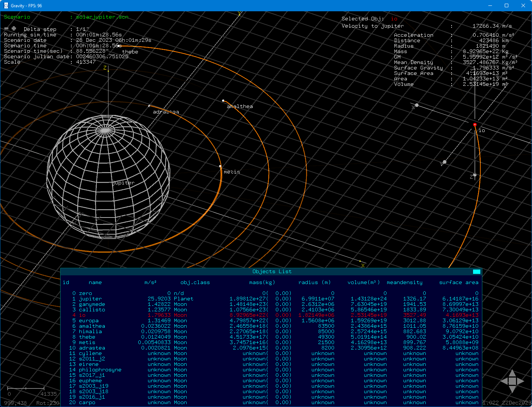Select carpo row in Objects List
Viewport: 532px width, 407px height.
pos(271,403)
